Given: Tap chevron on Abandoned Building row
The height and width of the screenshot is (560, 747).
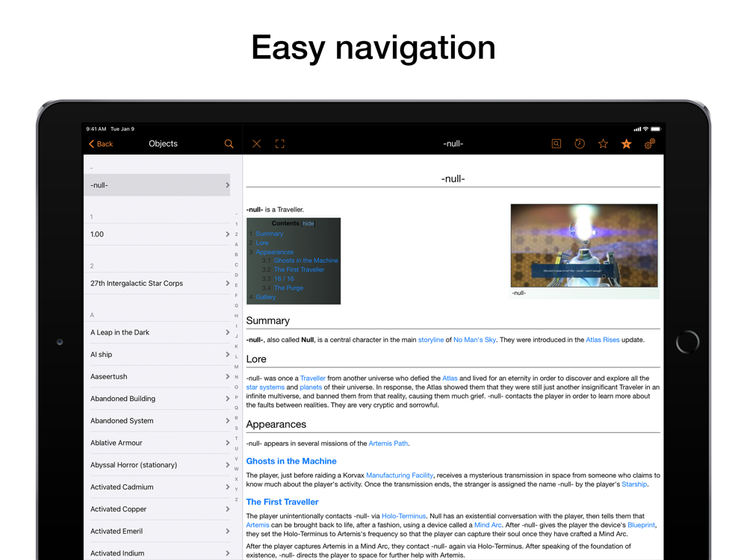Looking at the screenshot, I should pyautogui.click(x=227, y=399).
